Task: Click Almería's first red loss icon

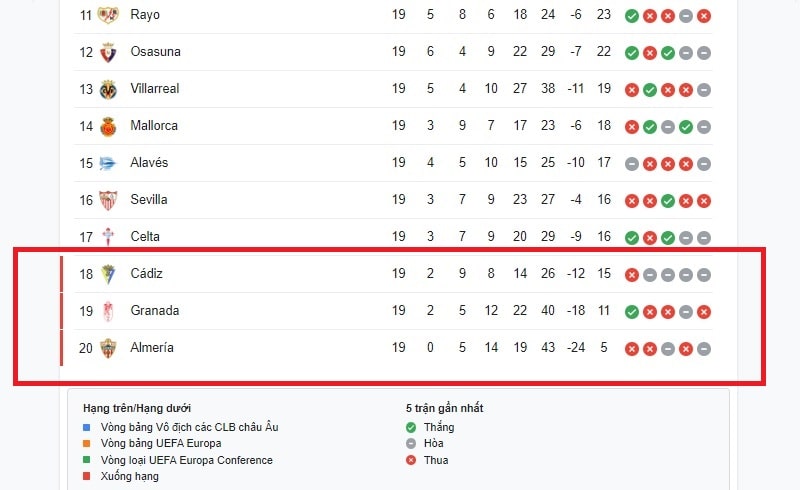Action: click(x=632, y=348)
